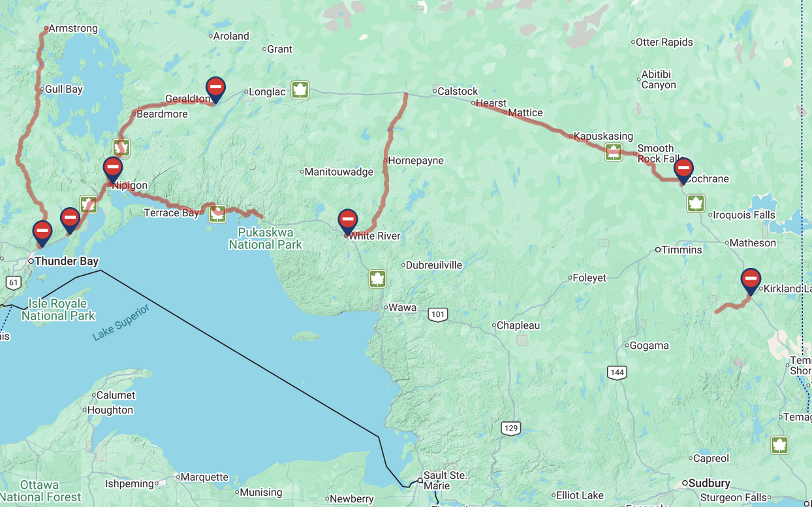This screenshot has width=812, height=507.
Task: Click the road closure marker near Geraldton
Action: [215, 90]
